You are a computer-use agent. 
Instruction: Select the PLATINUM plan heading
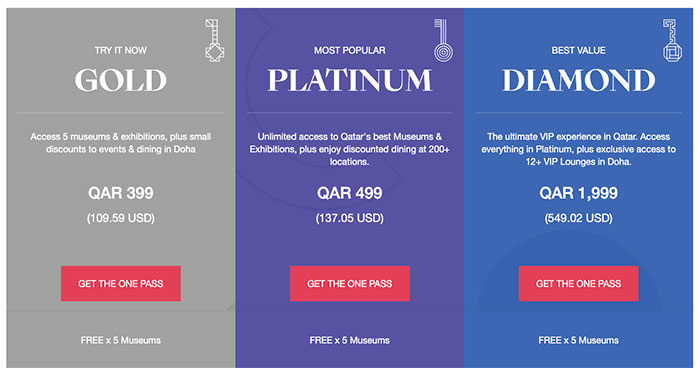350,80
